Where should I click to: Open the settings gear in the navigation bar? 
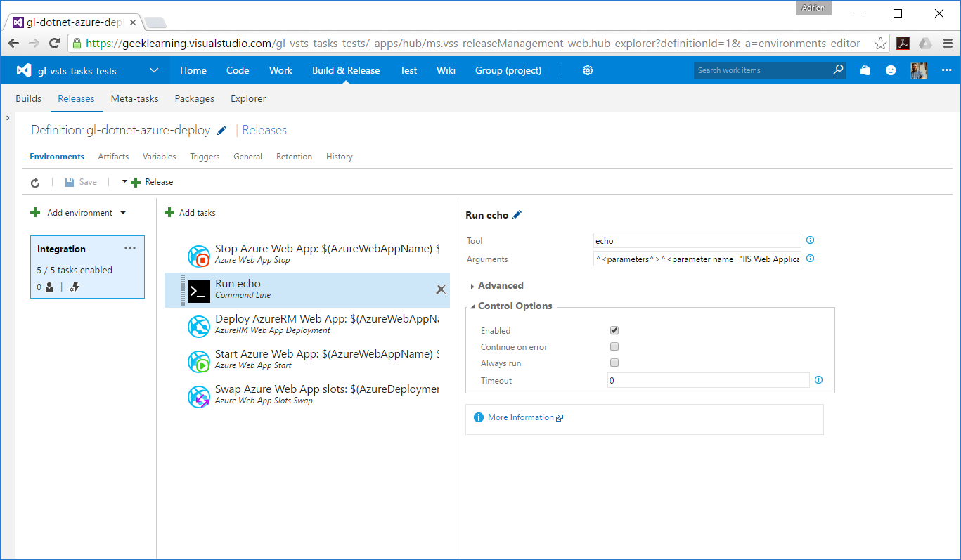click(588, 70)
